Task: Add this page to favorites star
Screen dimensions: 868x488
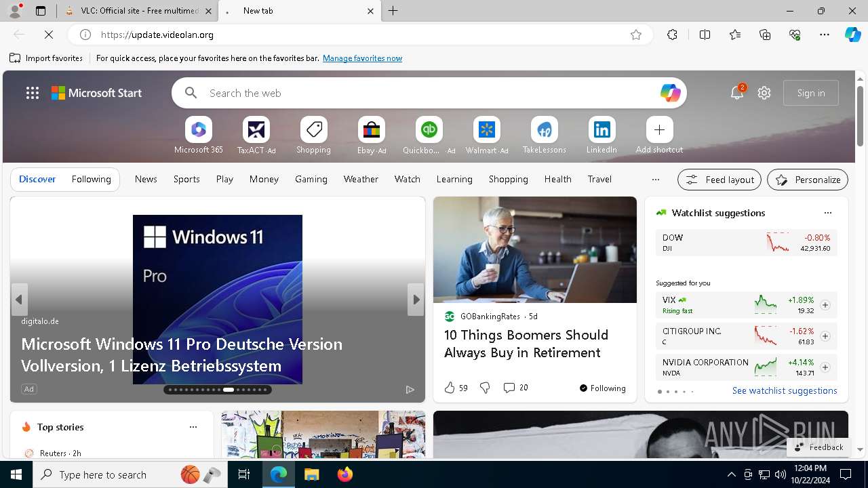Action: click(x=636, y=35)
